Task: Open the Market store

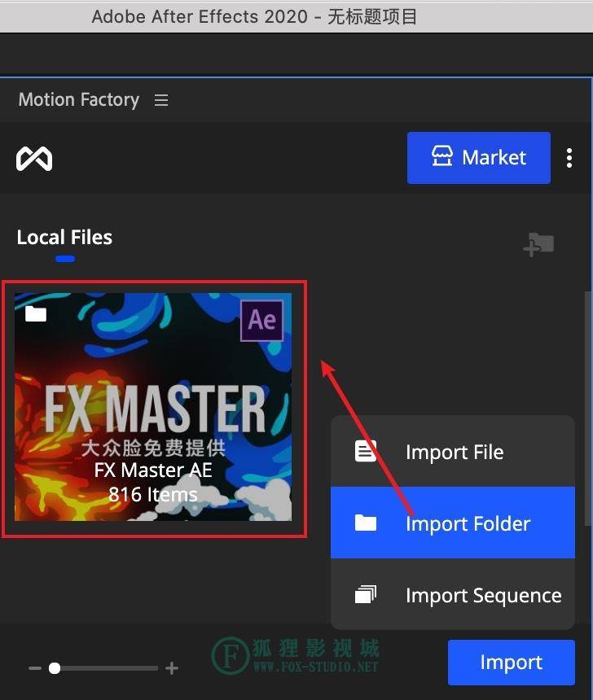Action: pos(479,158)
